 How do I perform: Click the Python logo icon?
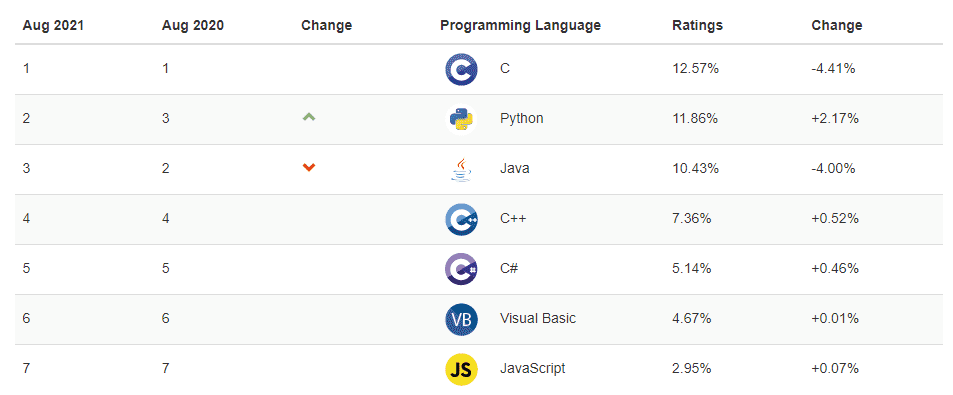461,118
